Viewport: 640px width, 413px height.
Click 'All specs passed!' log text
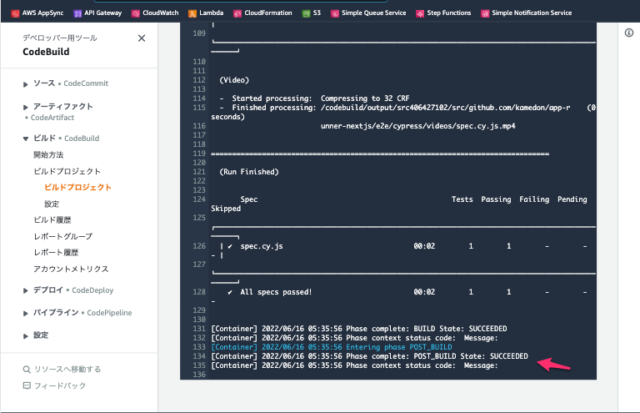tap(276, 292)
